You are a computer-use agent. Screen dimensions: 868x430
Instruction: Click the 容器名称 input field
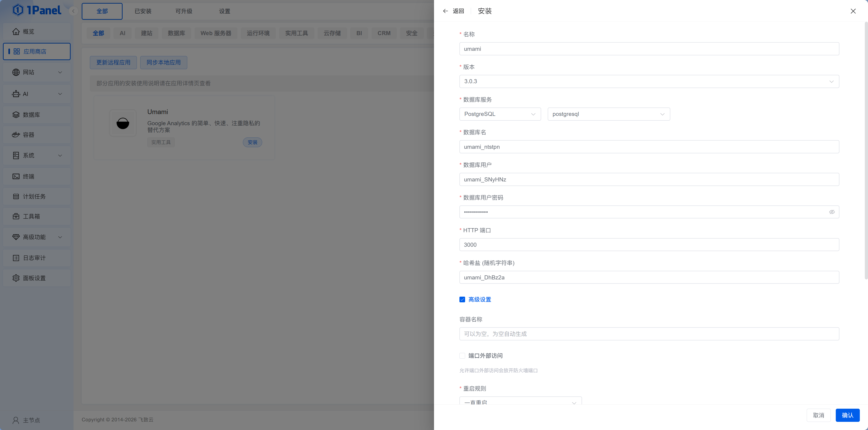point(649,334)
